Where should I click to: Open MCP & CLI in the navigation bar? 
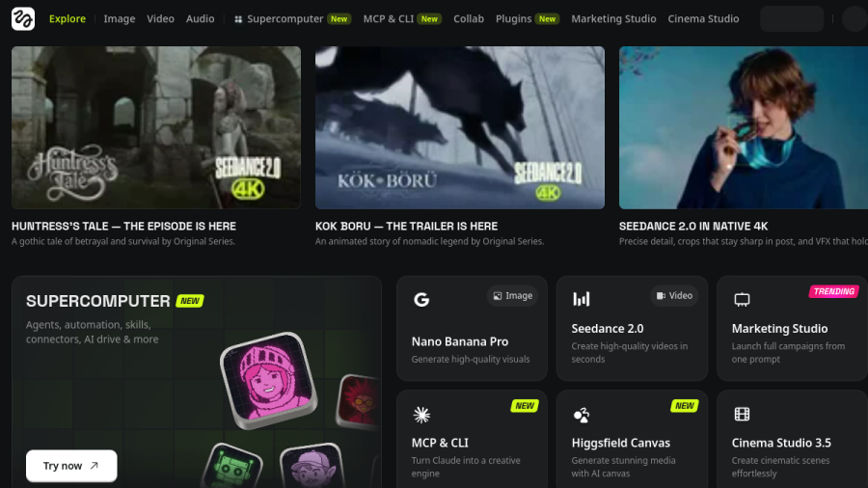[x=389, y=19]
